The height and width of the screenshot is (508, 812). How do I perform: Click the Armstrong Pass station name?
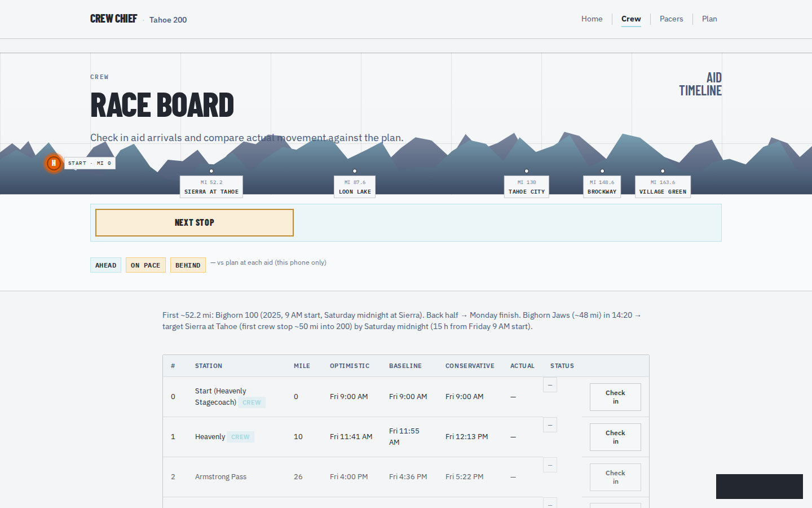[220, 477]
